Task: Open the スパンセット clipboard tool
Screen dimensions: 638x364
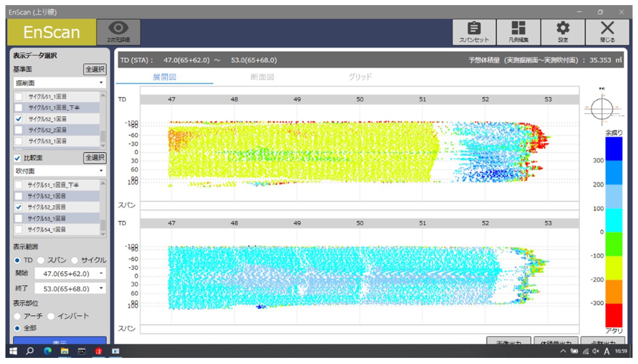Action: tap(474, 32)
